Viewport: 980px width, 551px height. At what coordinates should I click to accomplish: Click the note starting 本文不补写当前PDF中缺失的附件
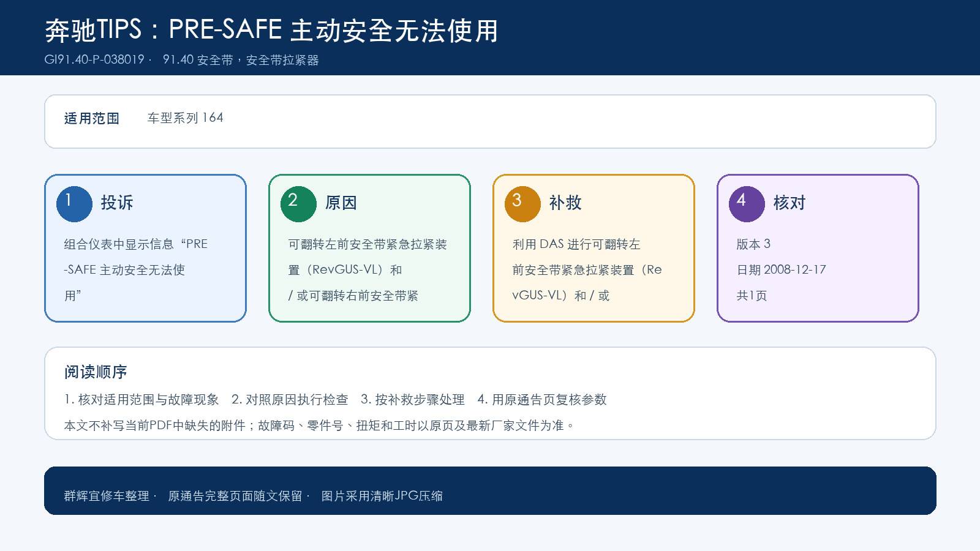click(x=319, y=425)
